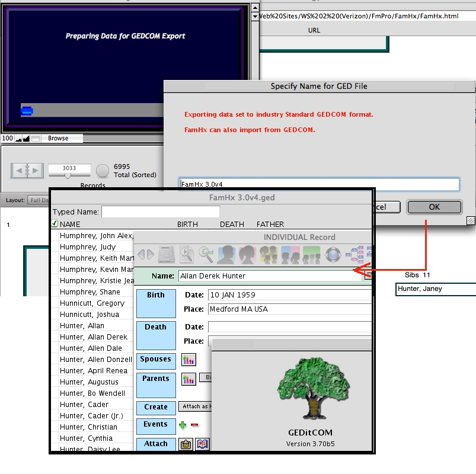Screen dimensions: 476x474
Task: Click the Create section button
Action: coord(156,408)
